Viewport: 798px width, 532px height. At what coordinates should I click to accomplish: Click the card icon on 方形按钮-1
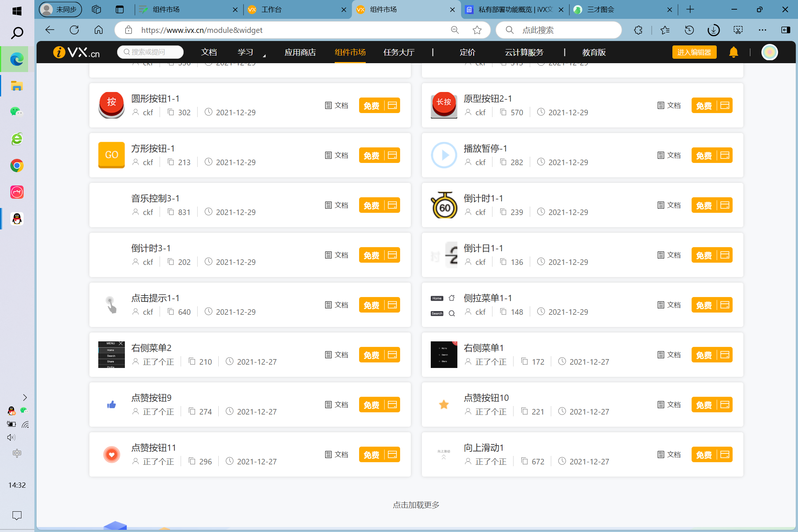[392, 155]
